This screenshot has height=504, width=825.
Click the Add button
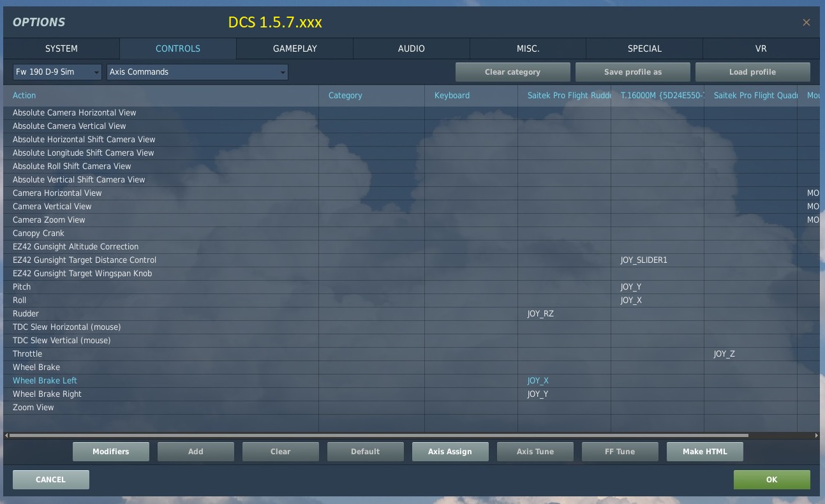tap(195, 452)
